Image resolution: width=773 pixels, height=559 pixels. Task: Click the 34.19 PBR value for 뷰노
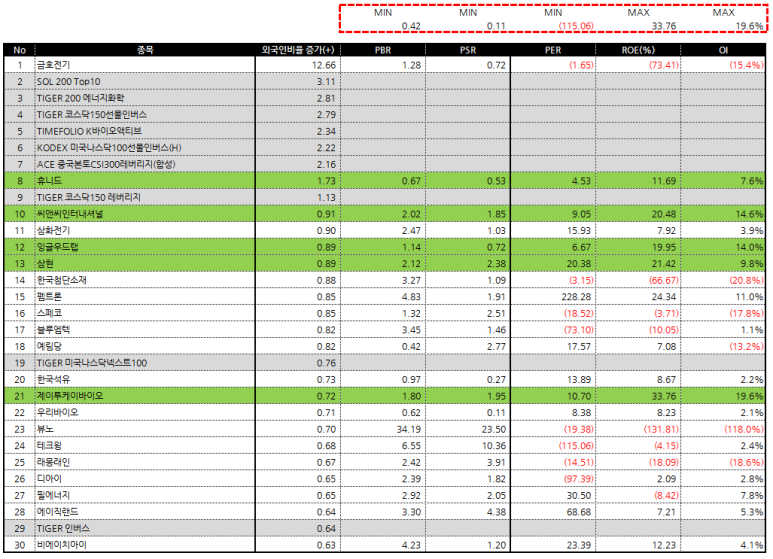click(x=409, y=429)
